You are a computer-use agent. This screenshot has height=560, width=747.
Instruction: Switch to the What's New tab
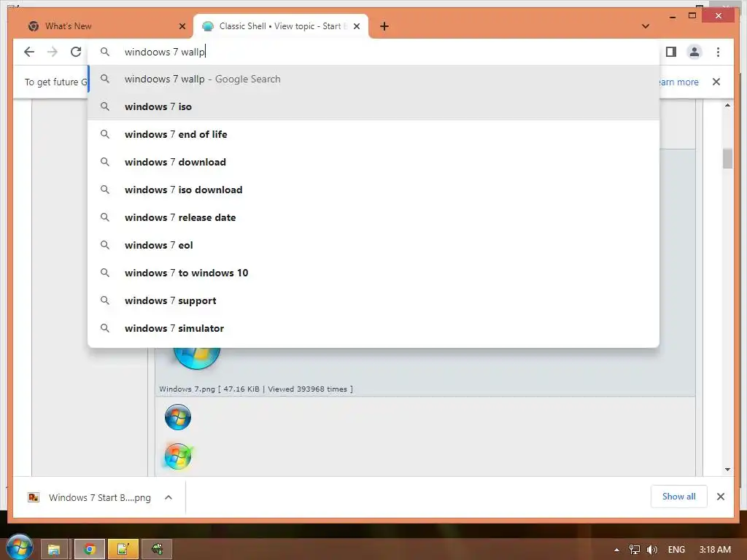coord(106,26)
